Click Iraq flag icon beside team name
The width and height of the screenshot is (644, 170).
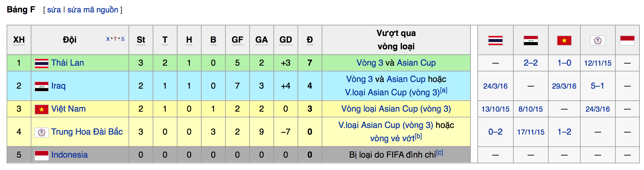41,86
